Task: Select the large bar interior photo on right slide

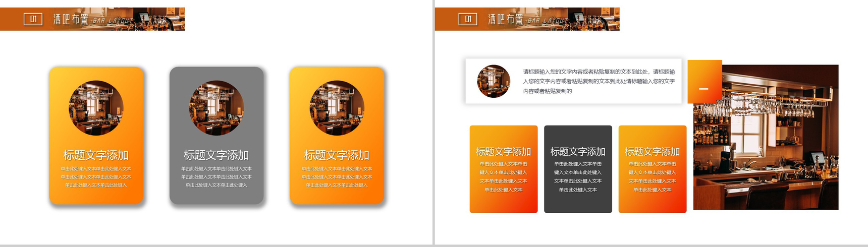Action: click(x=766, y=137)
